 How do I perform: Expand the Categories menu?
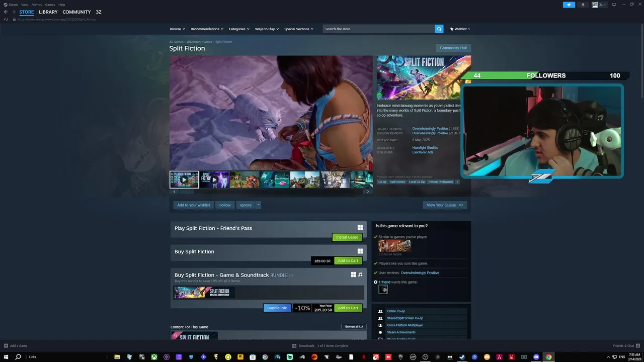click(239, 29)
